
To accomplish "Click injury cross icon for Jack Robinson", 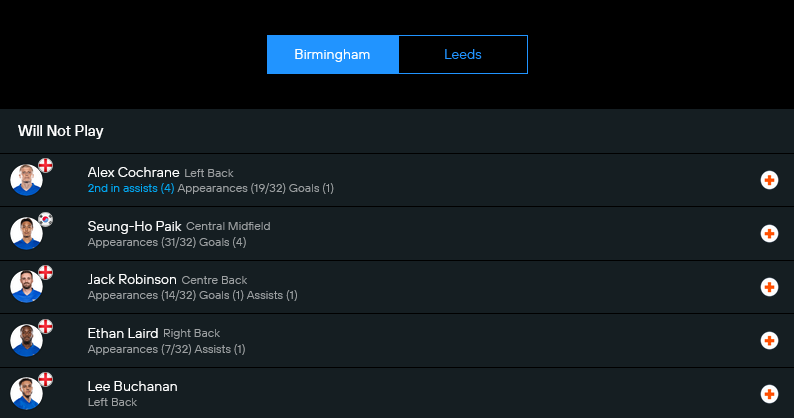I will pyautogui.click(x=769, y=287).
